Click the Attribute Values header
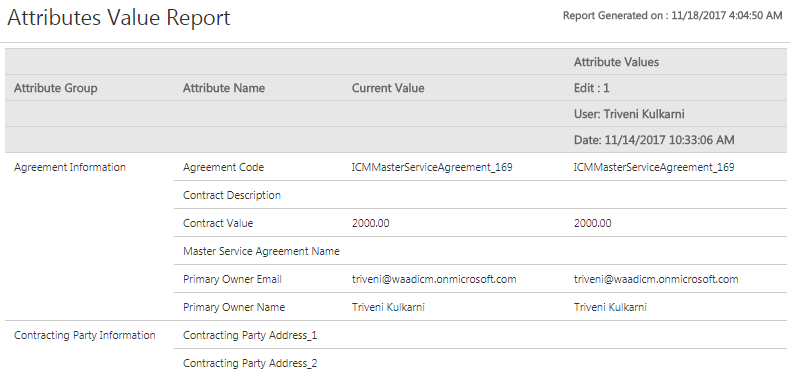Viewport: 797px width, 374px height. (x=616, y=62)
